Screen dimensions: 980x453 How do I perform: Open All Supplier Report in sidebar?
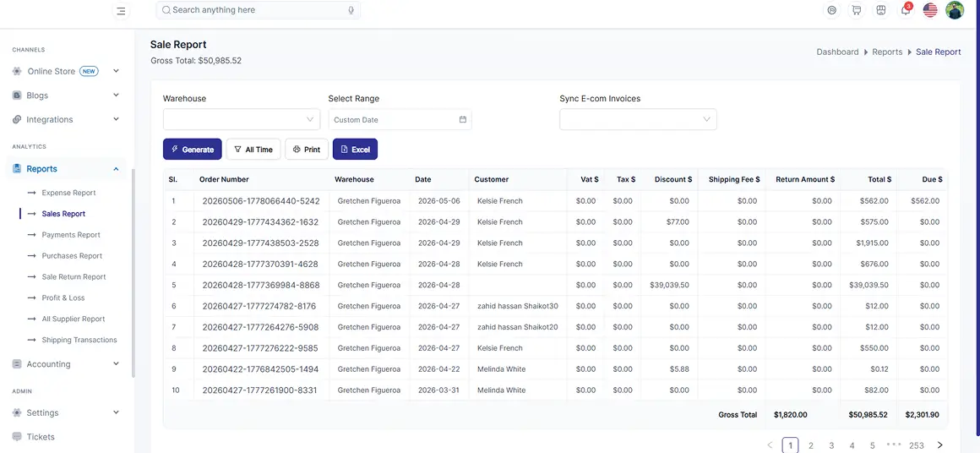click(x=73, y=319)
